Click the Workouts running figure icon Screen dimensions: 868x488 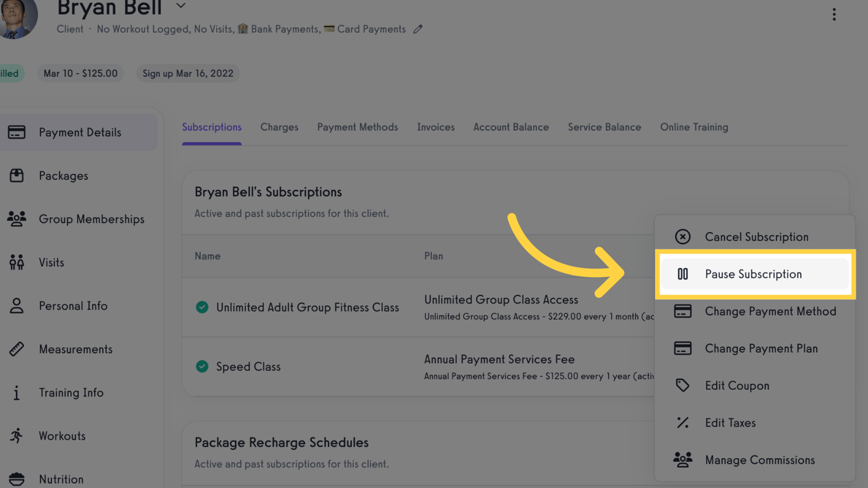[16, 436]
